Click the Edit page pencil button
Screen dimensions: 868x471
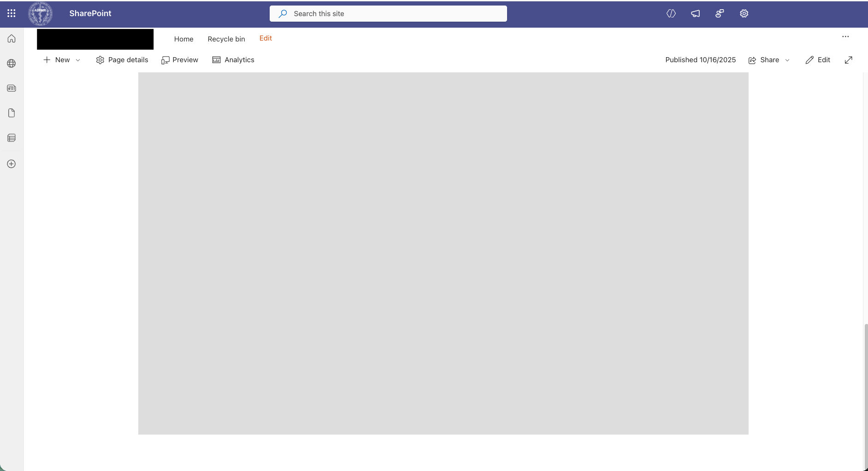(818, 60)
